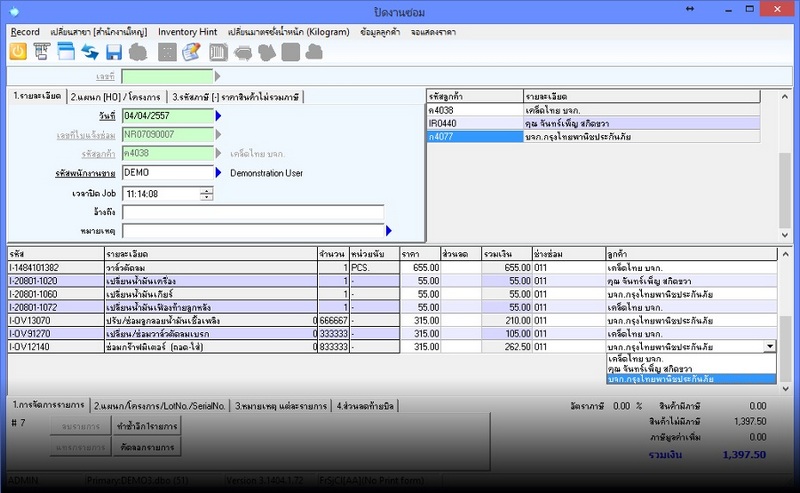
Task: Click the floppy disk save icon
Action: point(113,51)
